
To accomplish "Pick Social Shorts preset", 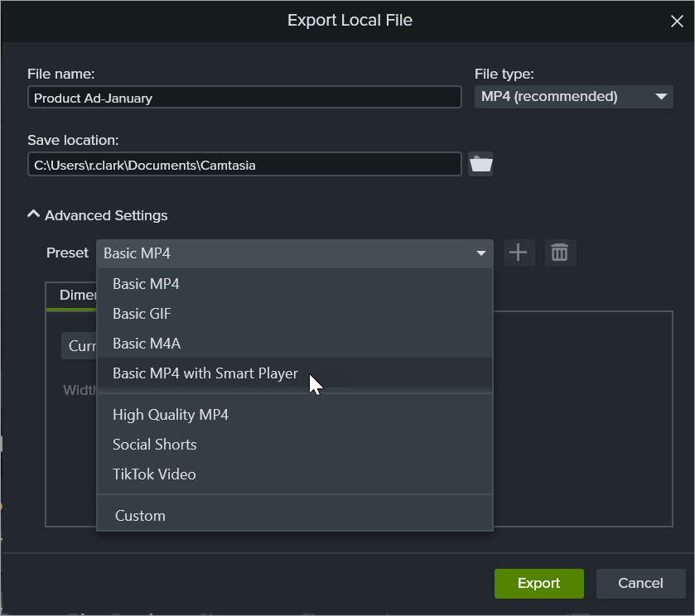I will click(x=295, y=444).
